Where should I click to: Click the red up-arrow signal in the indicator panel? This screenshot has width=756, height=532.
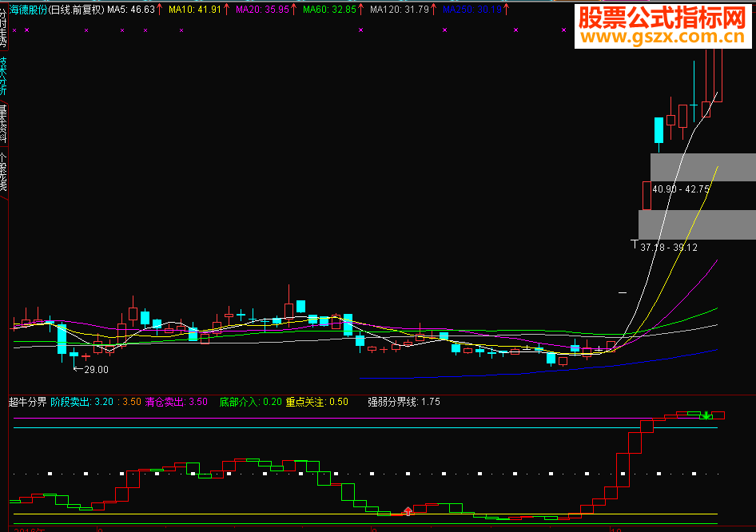point(408,510)
